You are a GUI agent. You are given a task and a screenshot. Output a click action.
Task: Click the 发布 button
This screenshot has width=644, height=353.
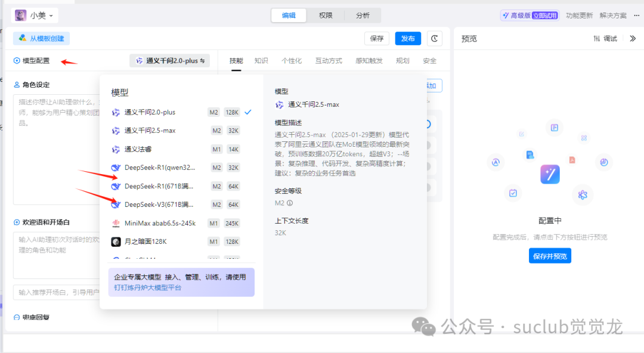(408, 39)
